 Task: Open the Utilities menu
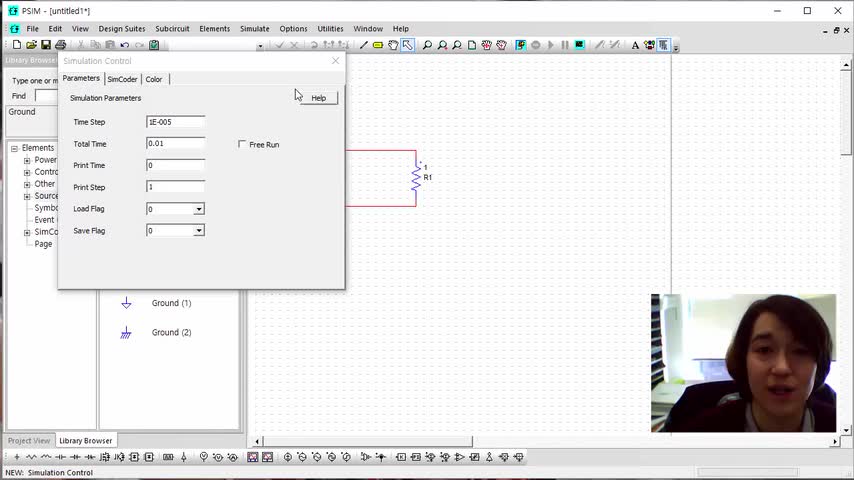coord(331,29)
